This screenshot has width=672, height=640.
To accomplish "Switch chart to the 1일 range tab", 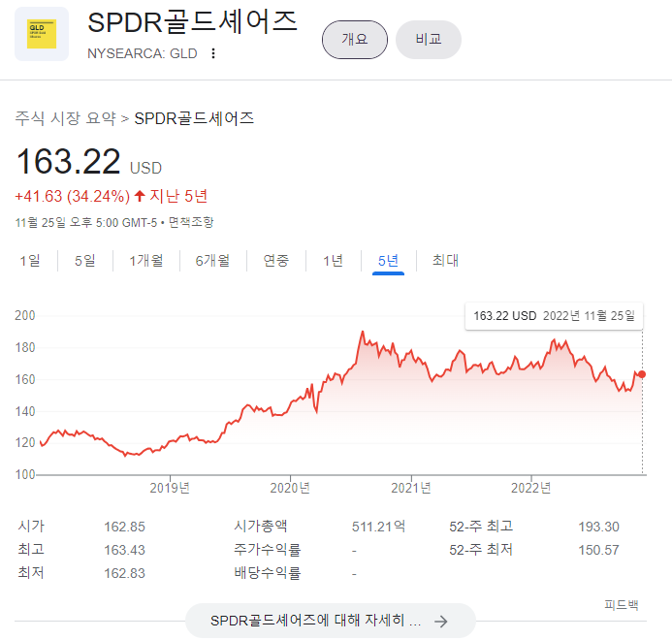I will [x=30, y=260].
